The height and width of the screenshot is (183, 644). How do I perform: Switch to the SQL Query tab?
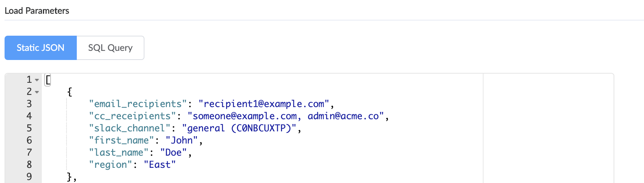(x=110, y=48)
